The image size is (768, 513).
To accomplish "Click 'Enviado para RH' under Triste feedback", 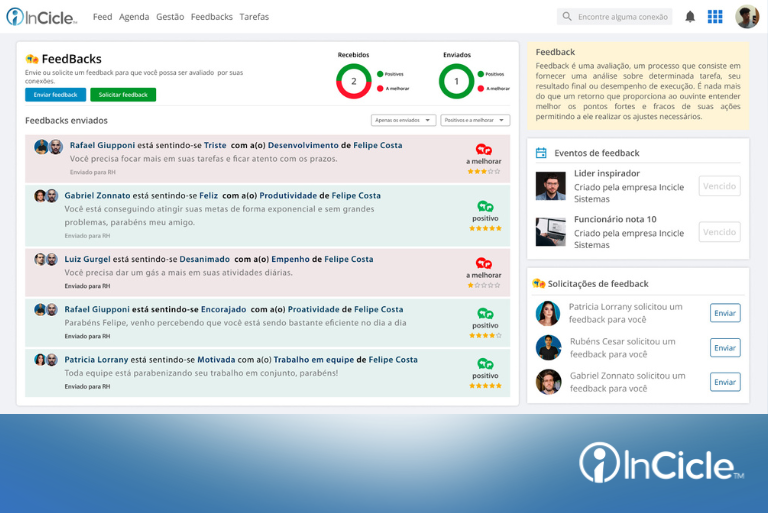I will point(93,172).
